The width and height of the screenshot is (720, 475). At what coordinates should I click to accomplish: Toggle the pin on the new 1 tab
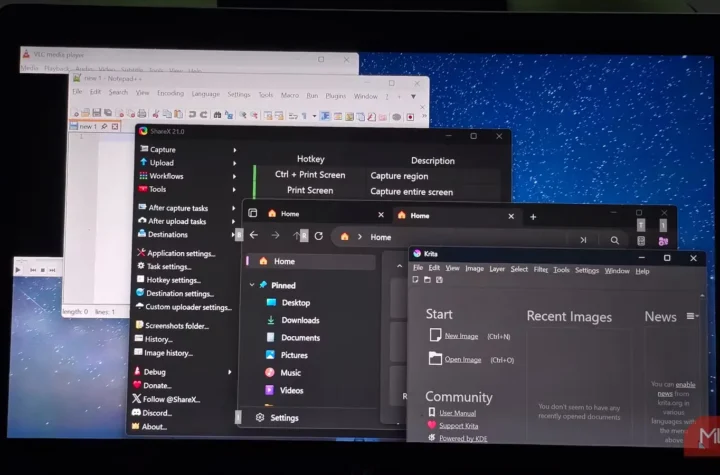click(104, 126)
